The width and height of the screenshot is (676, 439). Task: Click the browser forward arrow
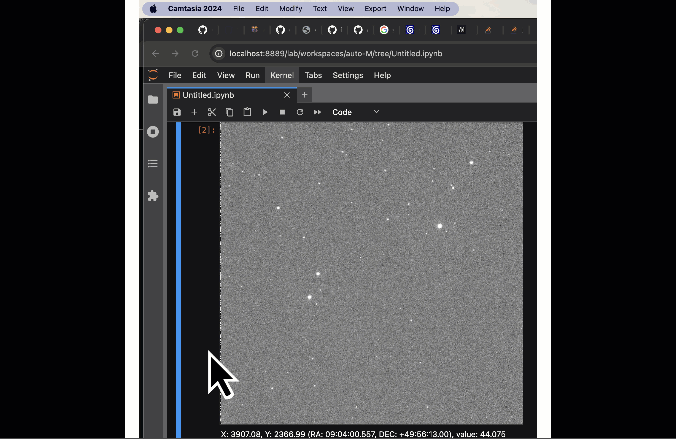[175, 53]
